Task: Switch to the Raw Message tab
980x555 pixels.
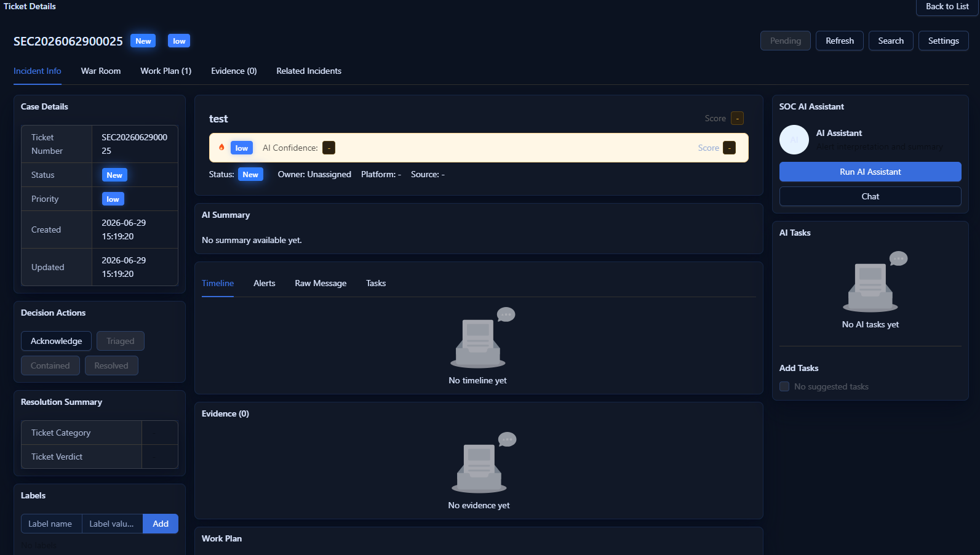Action: click(321, 283)
